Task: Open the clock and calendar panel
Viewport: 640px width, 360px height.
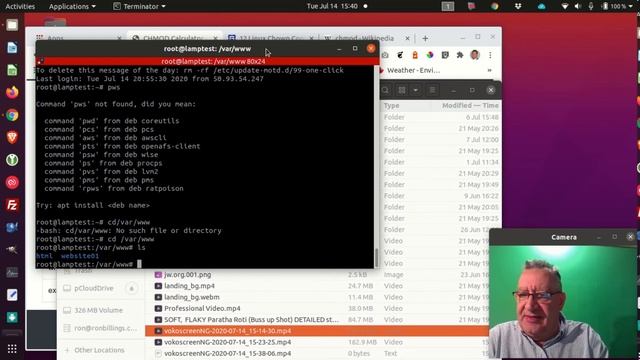Action: (332, 6)
